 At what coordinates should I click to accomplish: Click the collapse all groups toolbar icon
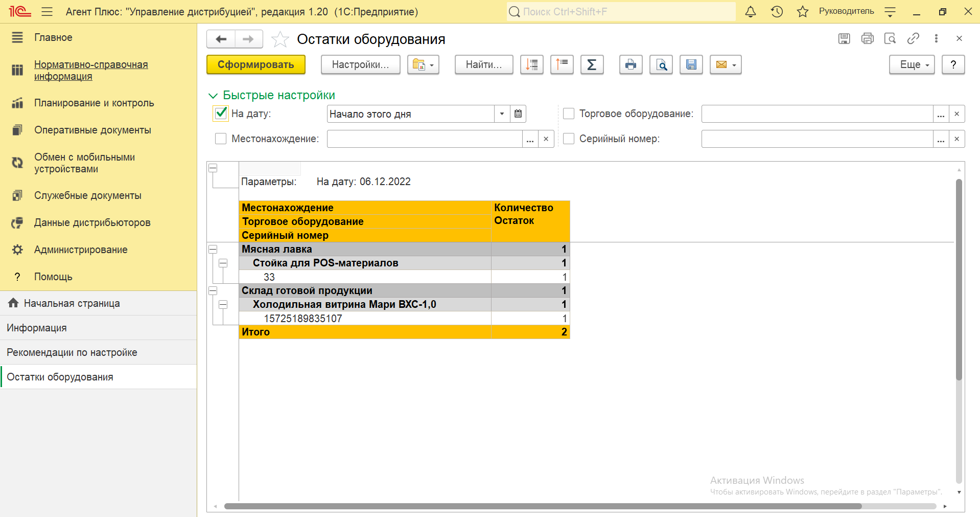click(x=562, y=65)
